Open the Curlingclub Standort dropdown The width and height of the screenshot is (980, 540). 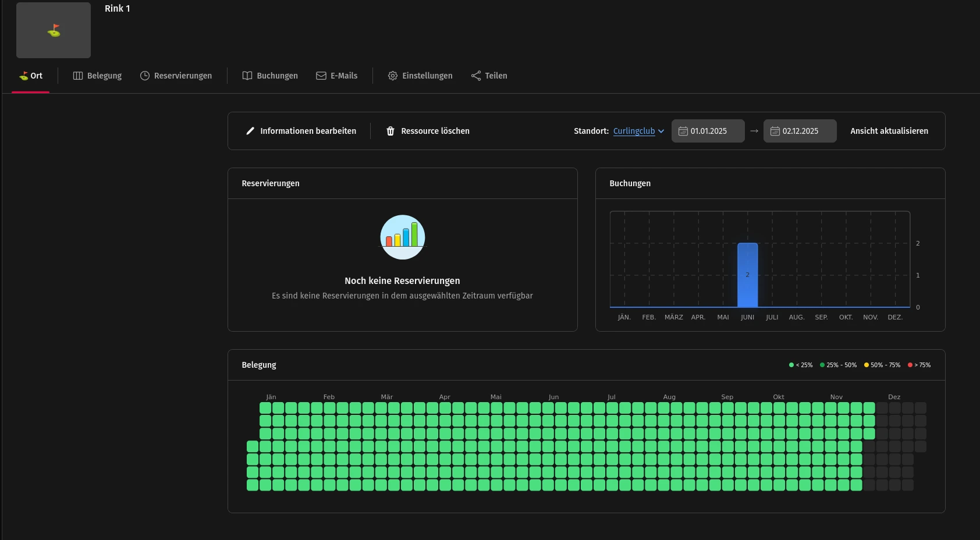click(634, 131)
